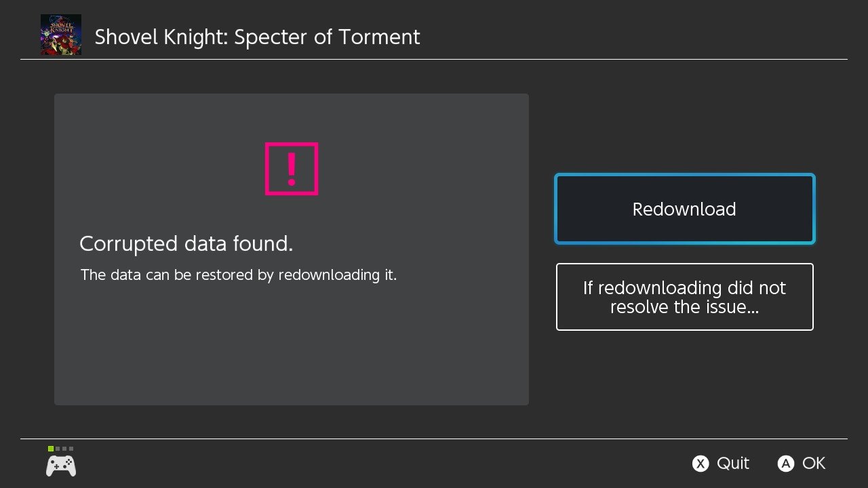Screen dimensions: 868x488
Task: Open 'If redownloading did not resolve the issue...'
Action: (684, 297)
